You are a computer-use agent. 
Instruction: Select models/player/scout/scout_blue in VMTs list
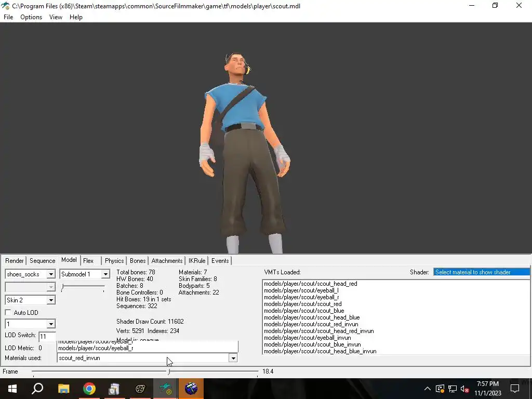304,311
